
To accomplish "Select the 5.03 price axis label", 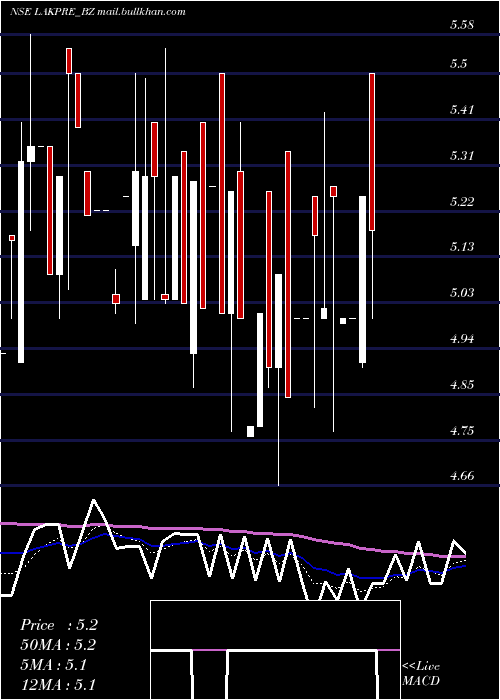I will (461, 293).
